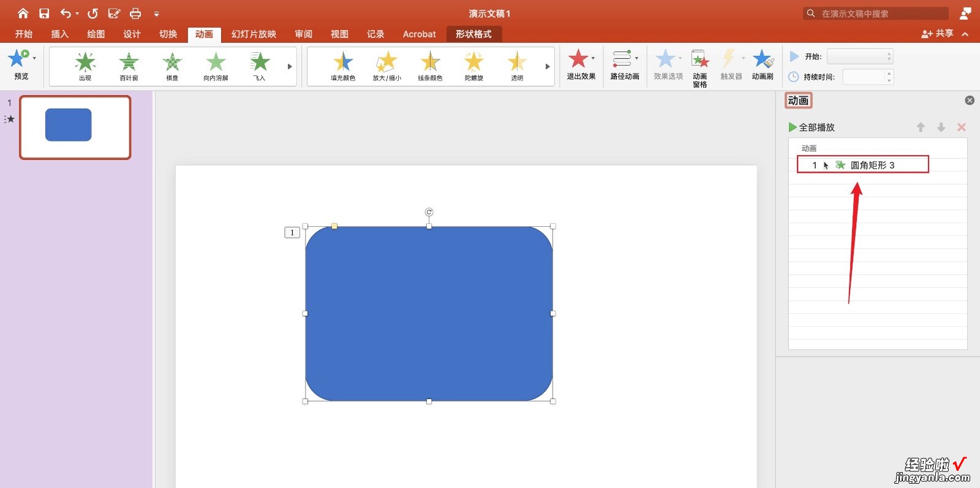Click the animation star marker beside slide 1

click(9, 119)
